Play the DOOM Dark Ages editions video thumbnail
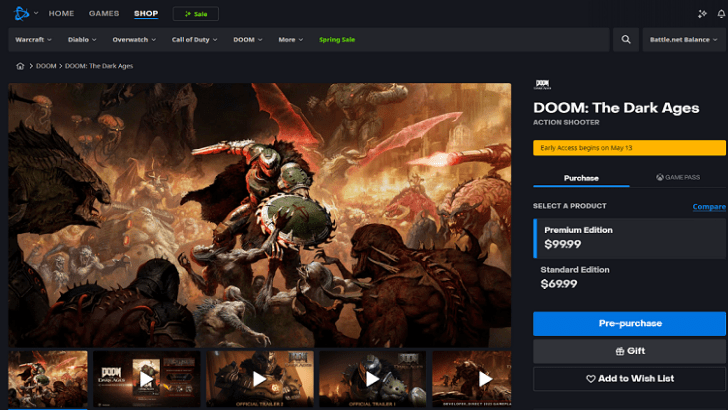The width and height of the screenshot is (728, 410). coord(147,379)
